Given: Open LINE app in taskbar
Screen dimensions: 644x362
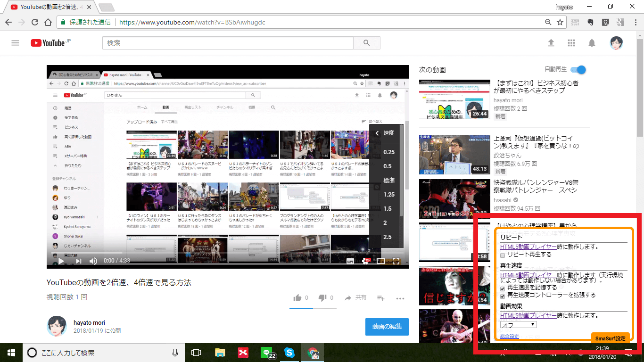Looking at the screenshot, I should (268, 352).
